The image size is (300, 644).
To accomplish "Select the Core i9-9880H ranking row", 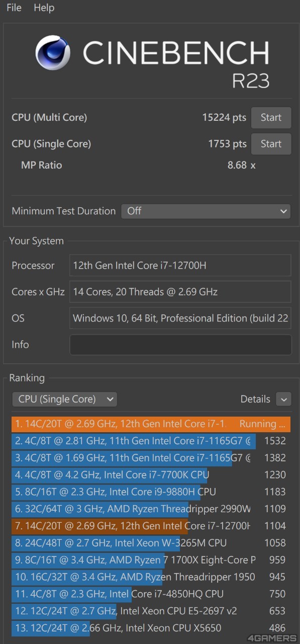I will click(151, 492).
